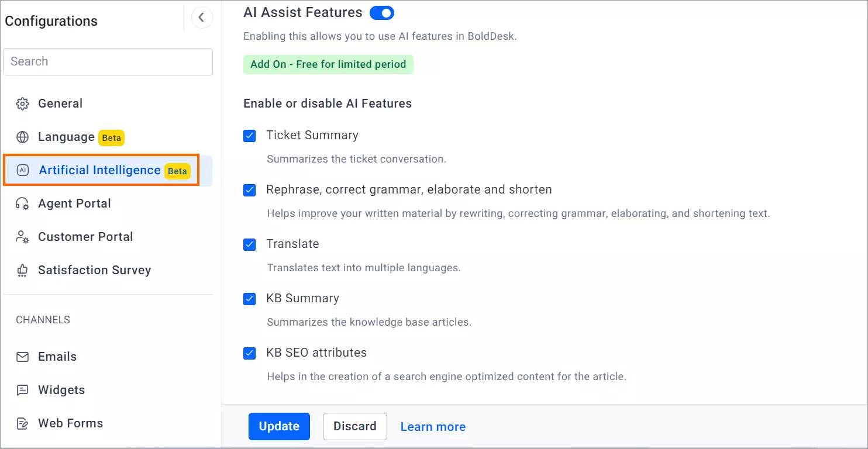The height and width of the screenshot is (449, 868).
Task: Uncheck the Translate checkbox
Action: (x=250, y=244)
